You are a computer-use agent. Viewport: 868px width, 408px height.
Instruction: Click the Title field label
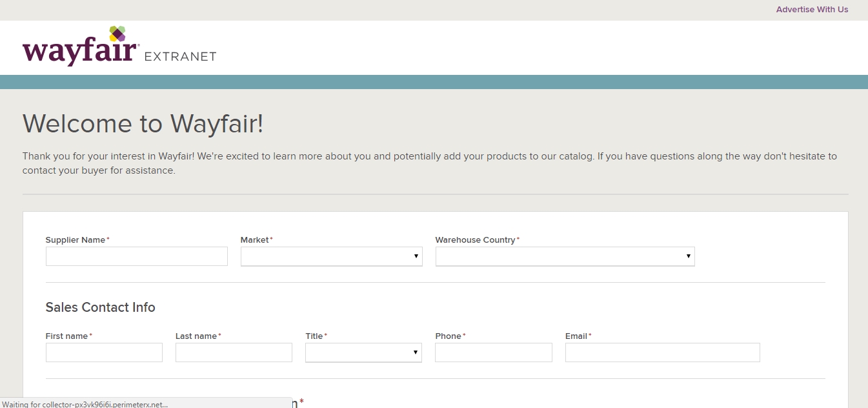point(314,336)
